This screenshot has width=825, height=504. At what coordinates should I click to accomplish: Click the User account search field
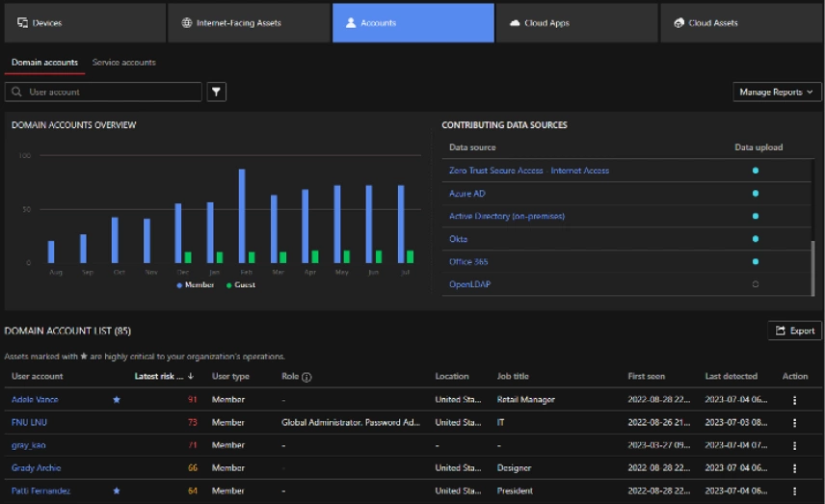point(103,92)
